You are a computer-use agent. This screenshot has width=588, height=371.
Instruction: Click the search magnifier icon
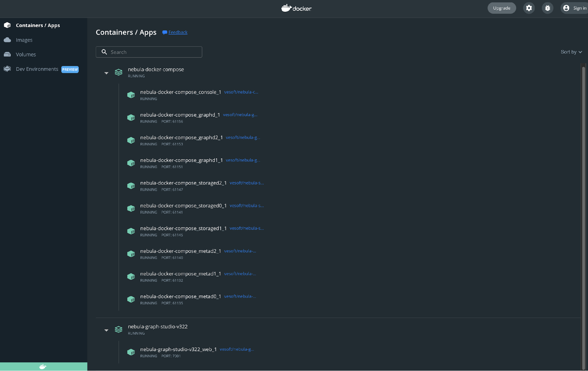pos(104,52)
